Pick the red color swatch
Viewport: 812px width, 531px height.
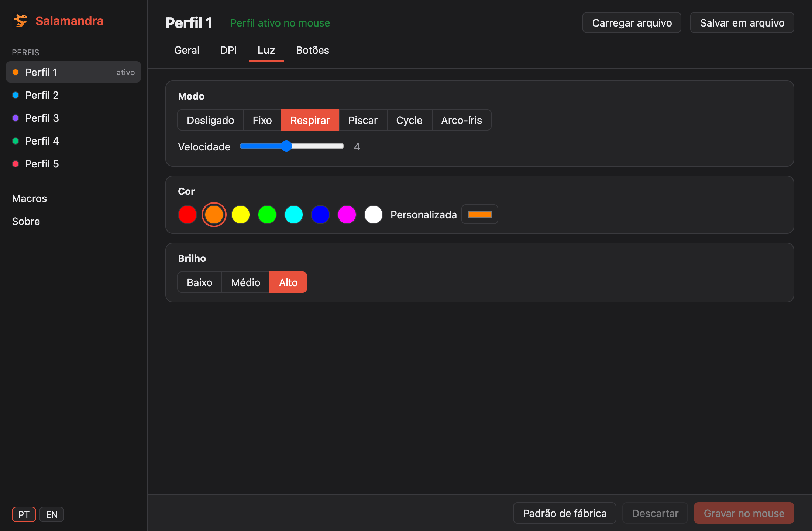coord(187,215)
